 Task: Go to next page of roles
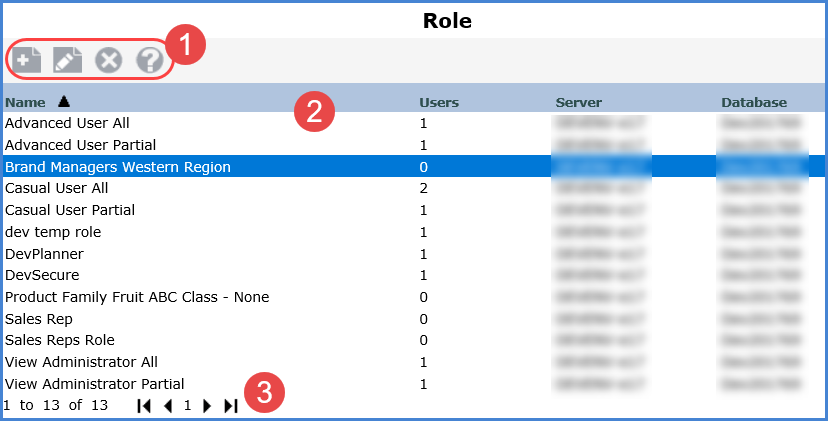(208, 406)
